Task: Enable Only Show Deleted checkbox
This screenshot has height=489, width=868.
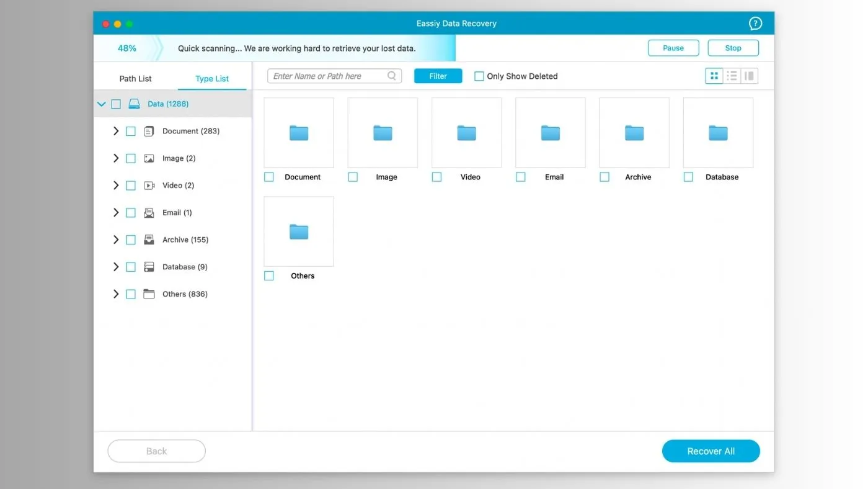Action: (x=479, y=76)
